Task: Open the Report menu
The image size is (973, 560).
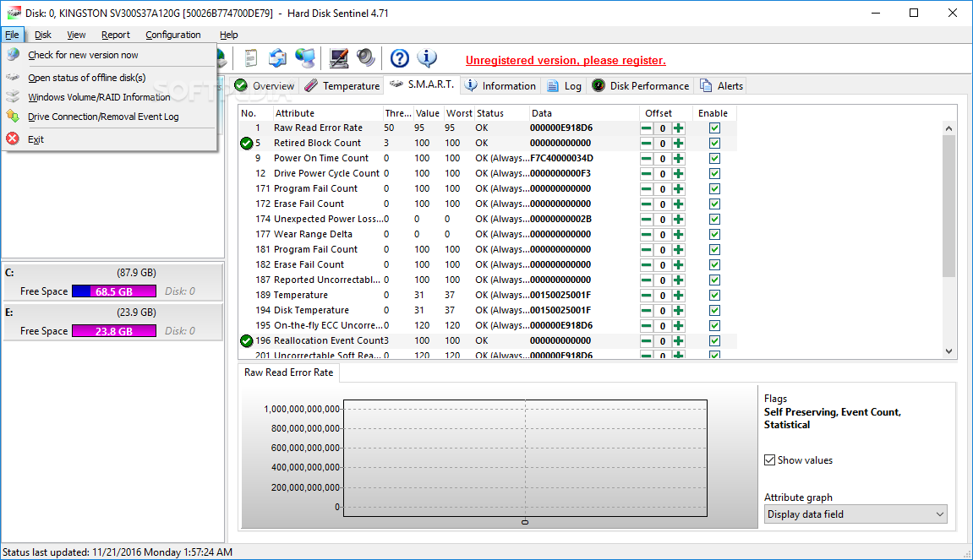Action: 116,35
